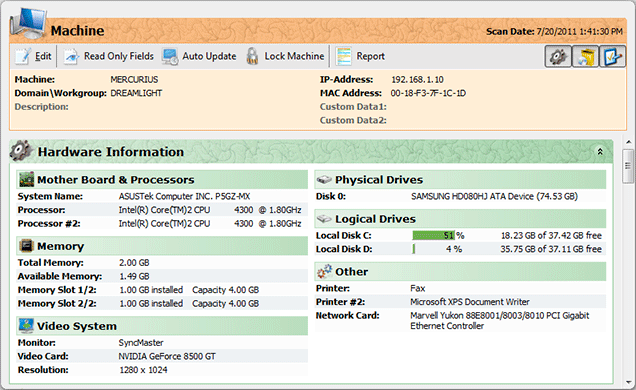Click the Logical Drives icon

(324, 219)
